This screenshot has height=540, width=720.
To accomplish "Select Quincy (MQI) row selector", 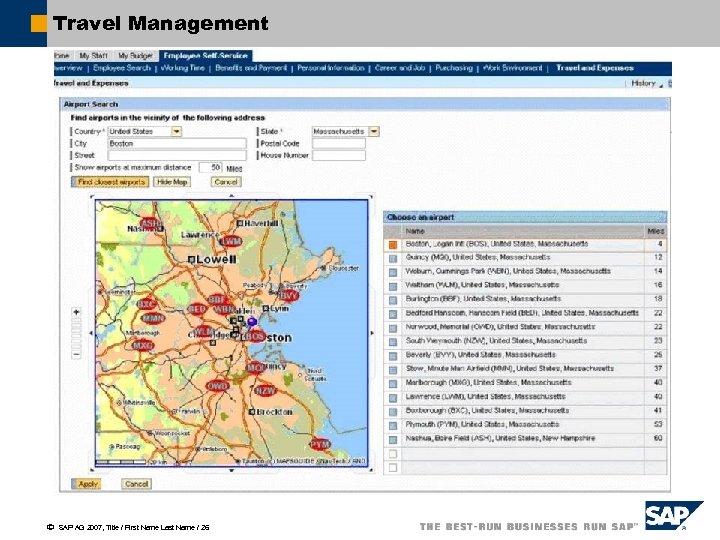I will coord(393,259).
